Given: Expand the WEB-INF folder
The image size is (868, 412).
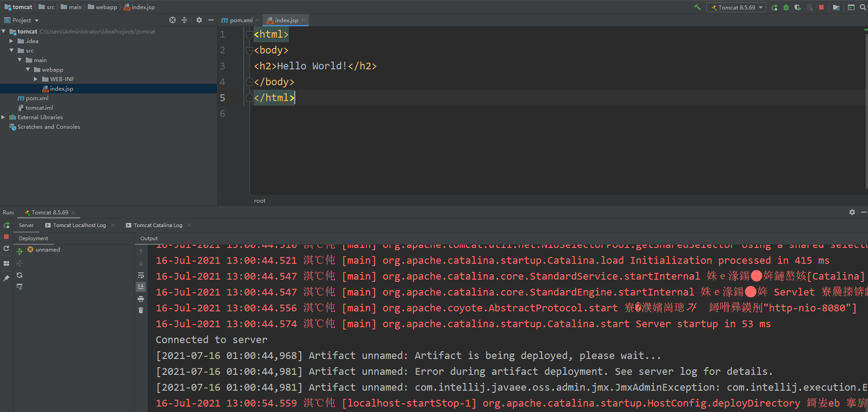Looking at the screenshot, I should (36, 79).
